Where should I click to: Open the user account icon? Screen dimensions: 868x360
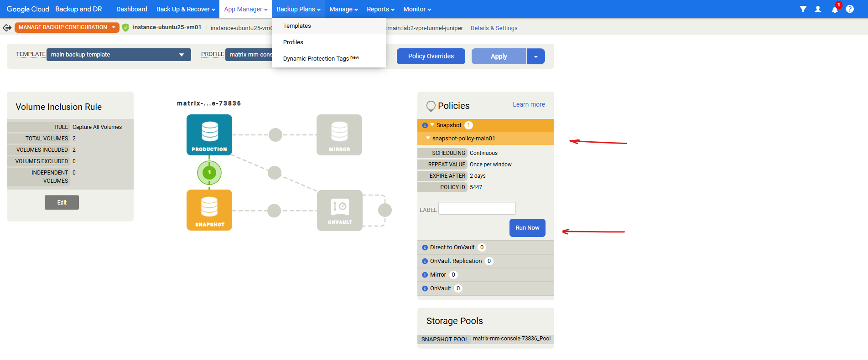[x=818, y=9]
